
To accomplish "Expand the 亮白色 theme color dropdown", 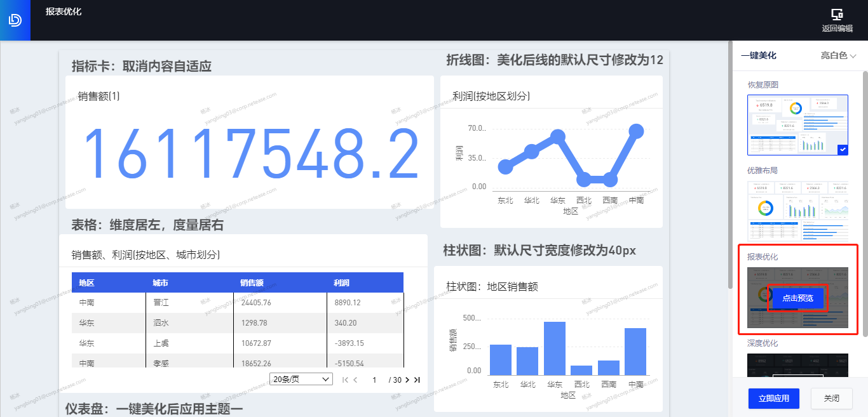I will (838, 56).
